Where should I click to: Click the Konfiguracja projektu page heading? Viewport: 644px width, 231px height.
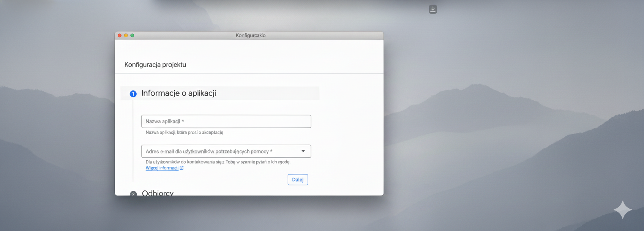(x=155, y=65)
